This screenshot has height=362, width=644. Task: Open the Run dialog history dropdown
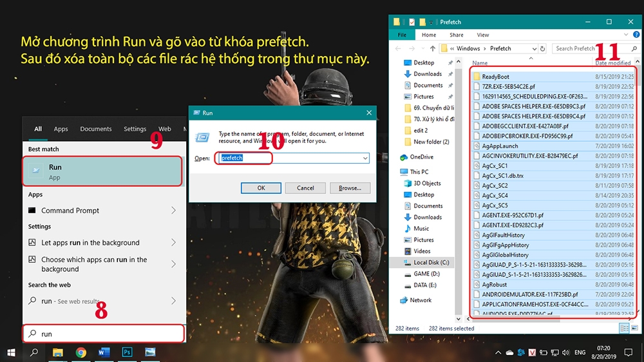tap(365, 158)
